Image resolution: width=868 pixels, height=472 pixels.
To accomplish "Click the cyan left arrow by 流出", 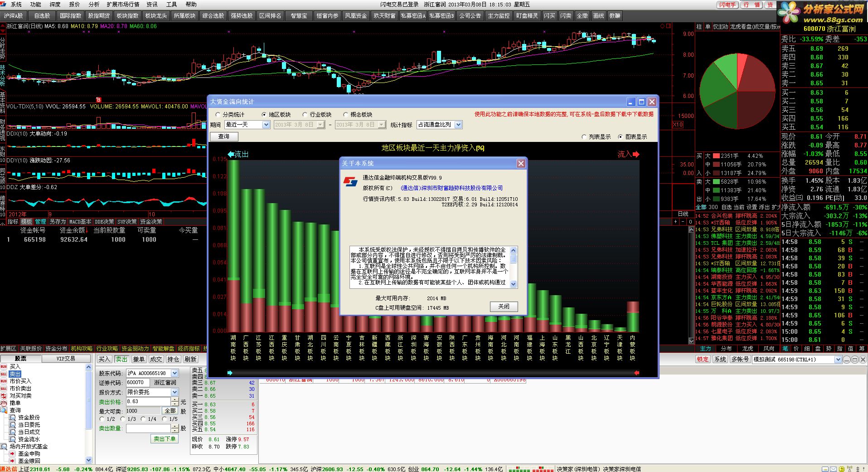I will click(x=231, y=154).
